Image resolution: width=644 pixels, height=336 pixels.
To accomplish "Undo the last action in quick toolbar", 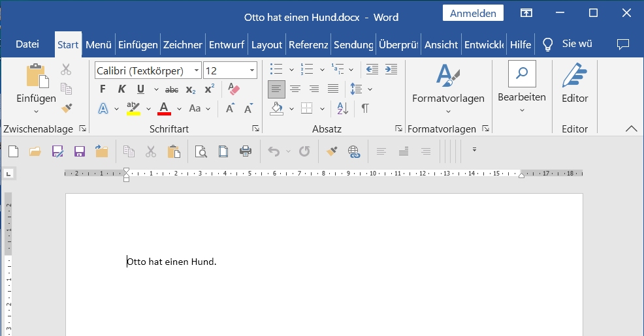I will 274,151.
